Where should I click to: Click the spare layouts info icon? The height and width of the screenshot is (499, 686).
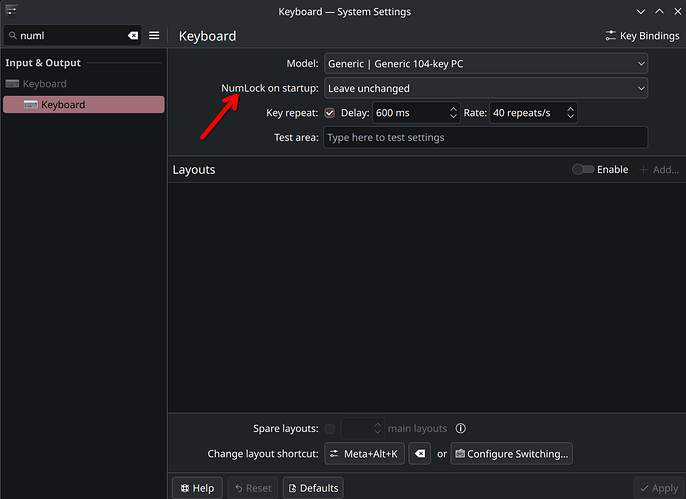click(460, 428)
